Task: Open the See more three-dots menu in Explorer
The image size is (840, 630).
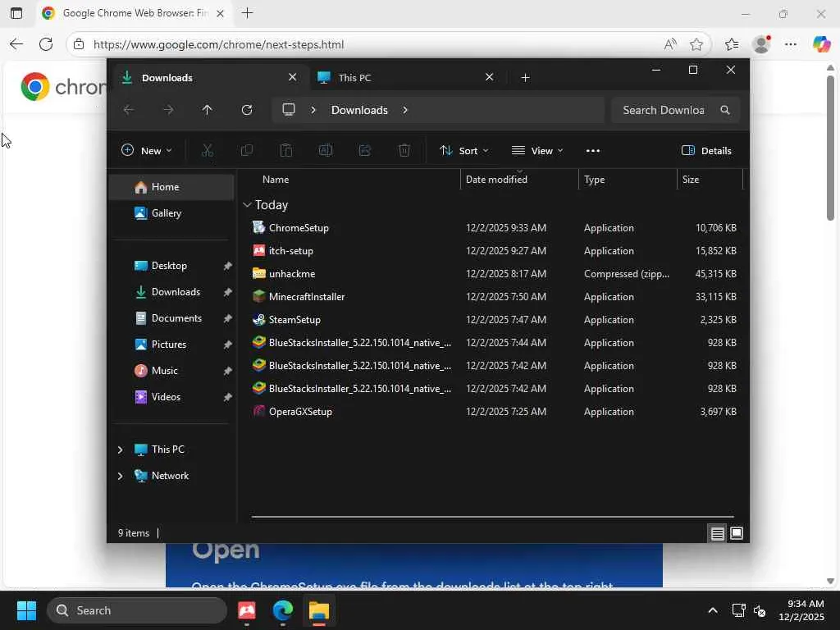Action: pos(593,151)
